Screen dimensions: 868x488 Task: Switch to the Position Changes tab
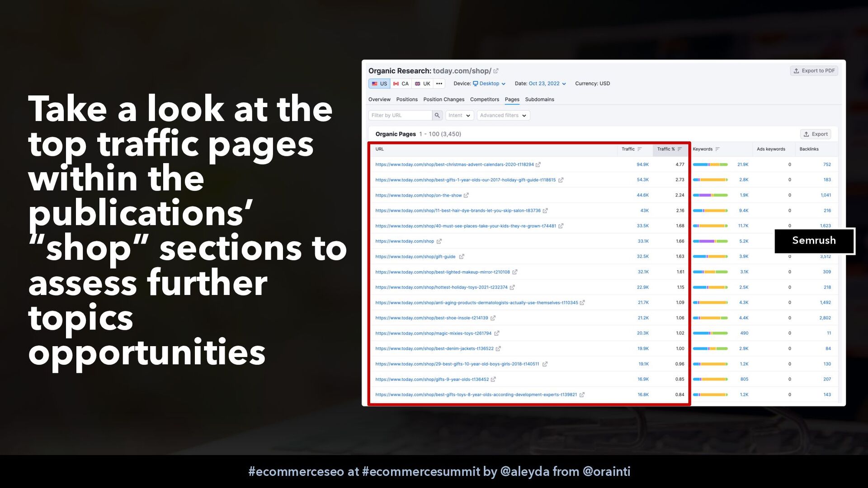pyautogui.click(x=443, y=99)
